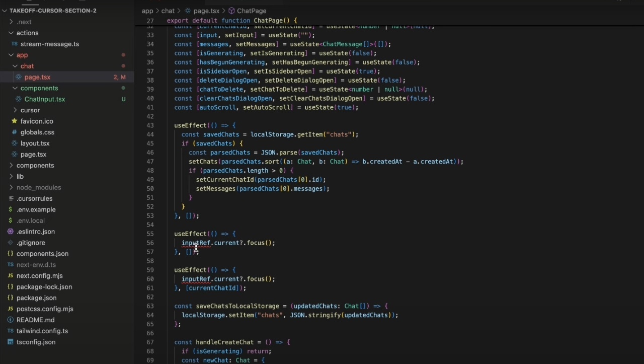Click the '2, M' status badge on page.tsx
This screenshot has width=644, height=364.
(x=120, y=78)
